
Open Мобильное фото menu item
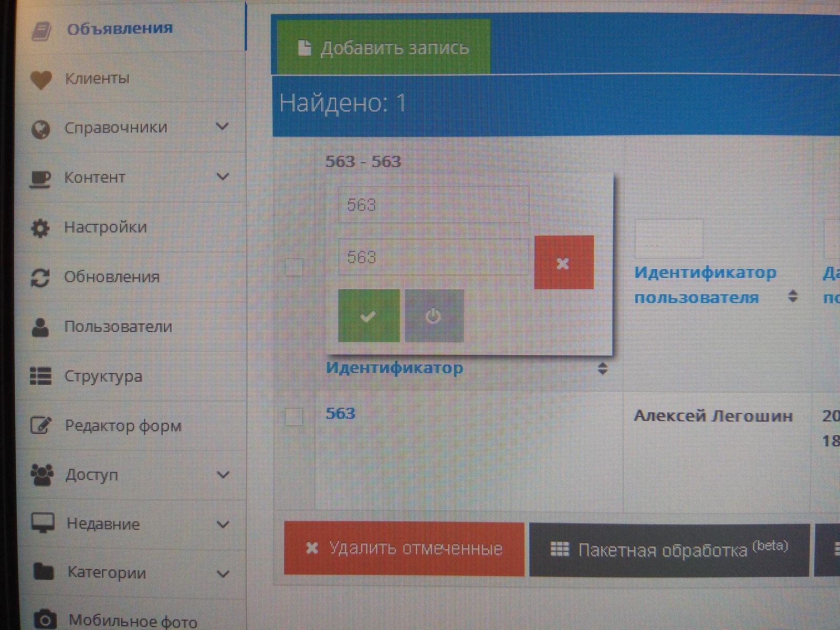(133, 621)
